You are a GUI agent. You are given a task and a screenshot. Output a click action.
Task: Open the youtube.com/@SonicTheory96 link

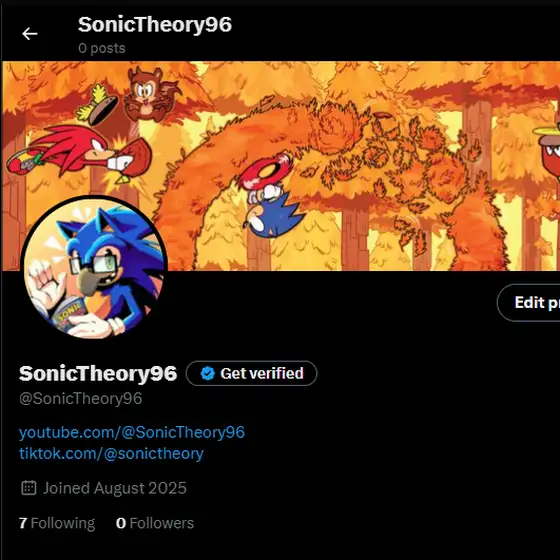click(x=132, y=432)
